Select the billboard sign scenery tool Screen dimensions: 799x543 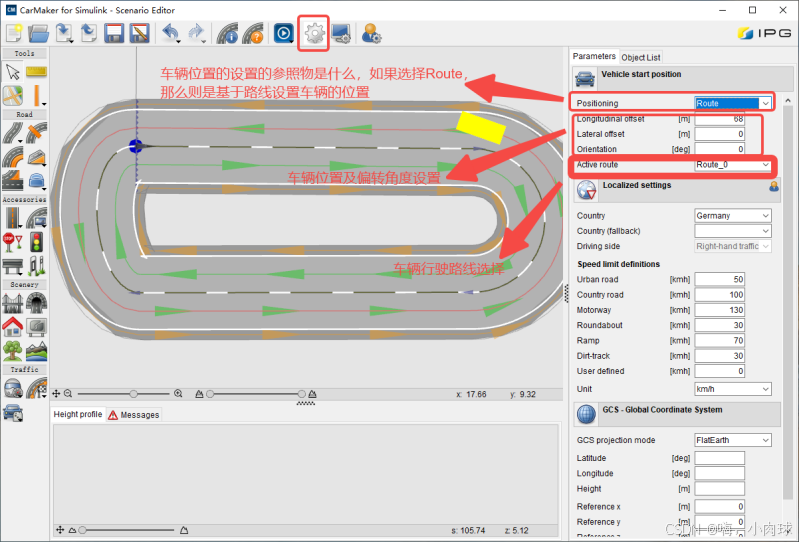point(37,327)
